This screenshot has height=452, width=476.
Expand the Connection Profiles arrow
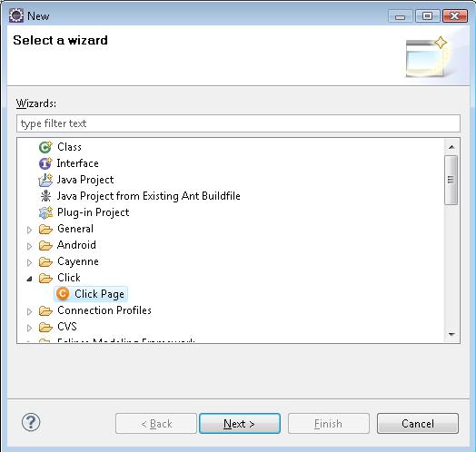[x=29, y=311]
